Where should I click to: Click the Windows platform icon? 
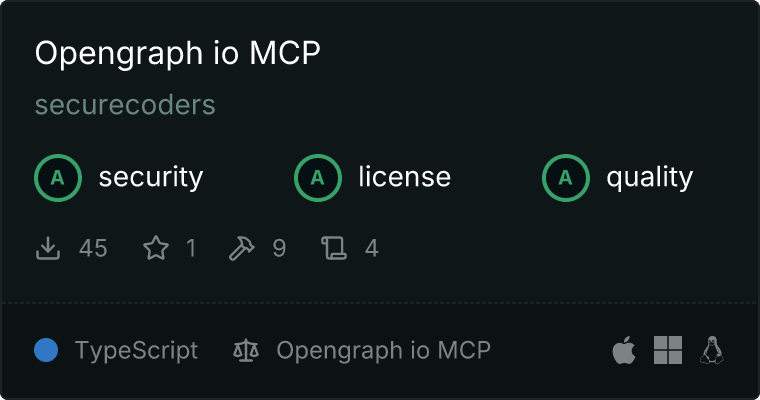coord(668,350)
